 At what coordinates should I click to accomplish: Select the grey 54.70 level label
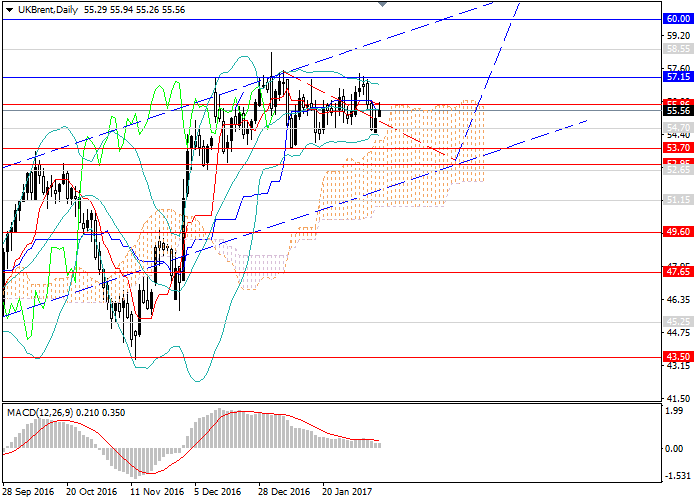[678, 128]
